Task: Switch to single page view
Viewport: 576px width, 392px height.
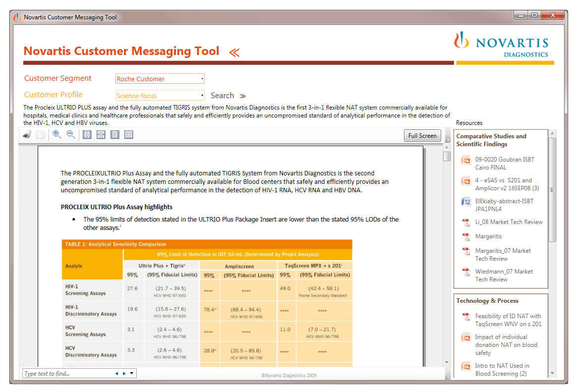Action: [x=115, y=135]
